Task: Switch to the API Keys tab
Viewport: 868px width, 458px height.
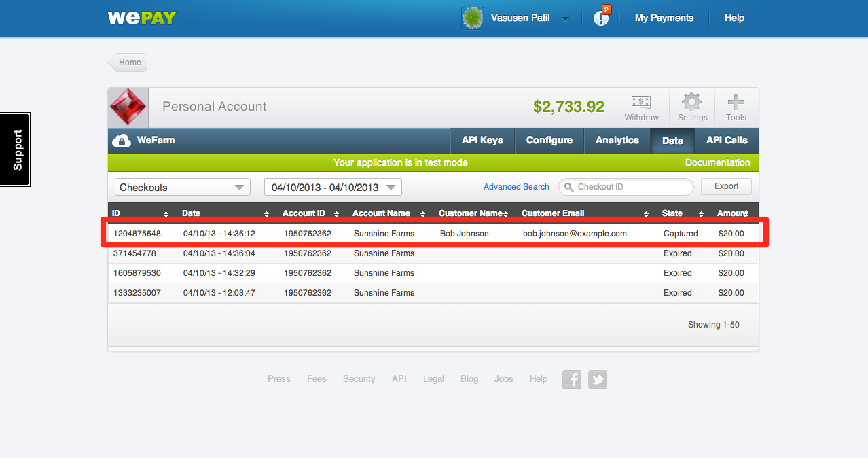Action: (x=482, y=141)
